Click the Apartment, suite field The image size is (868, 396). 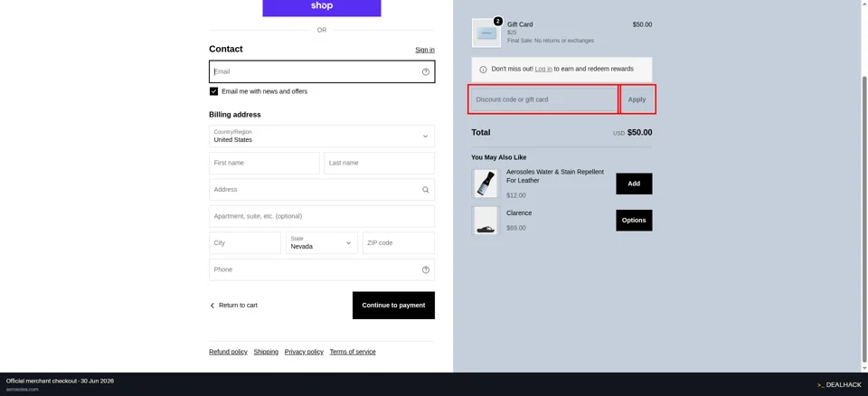coord(322,216)
